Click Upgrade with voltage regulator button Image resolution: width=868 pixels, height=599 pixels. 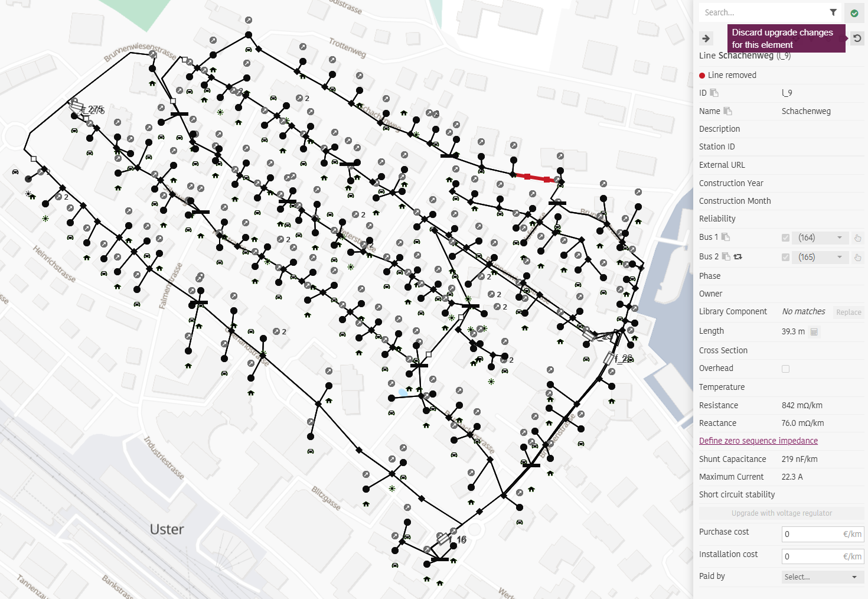point(782,513)
